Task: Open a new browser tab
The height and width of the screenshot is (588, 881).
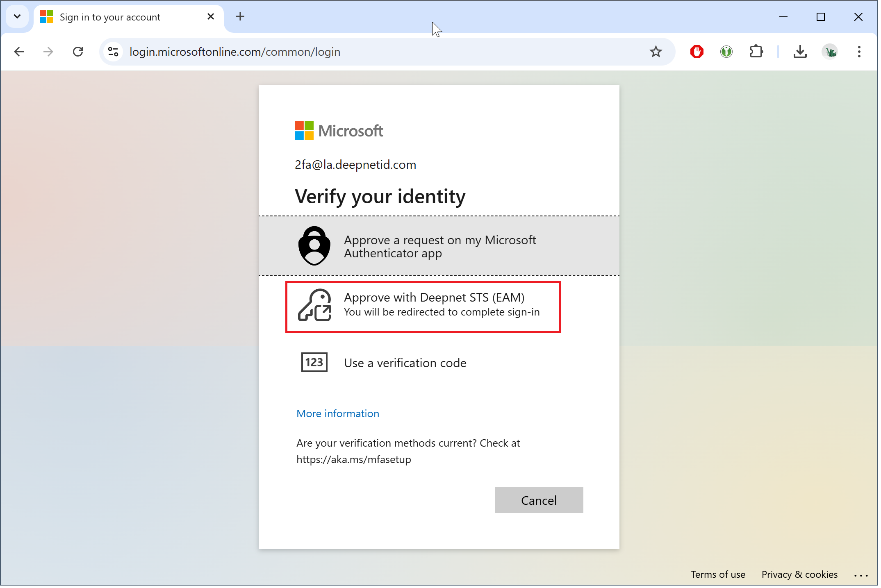Action: 241,17
